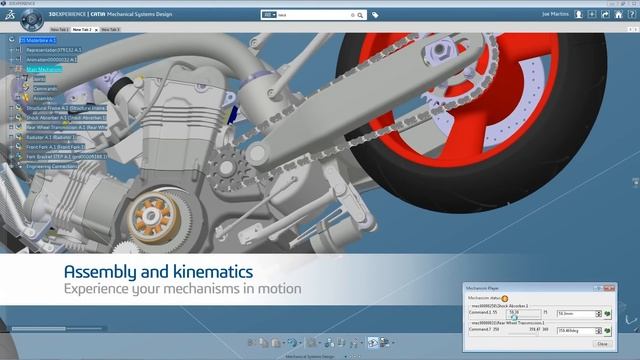The image size is (640, 360).
Task: Switch to New Tab 2
Action: click(82, 29)
